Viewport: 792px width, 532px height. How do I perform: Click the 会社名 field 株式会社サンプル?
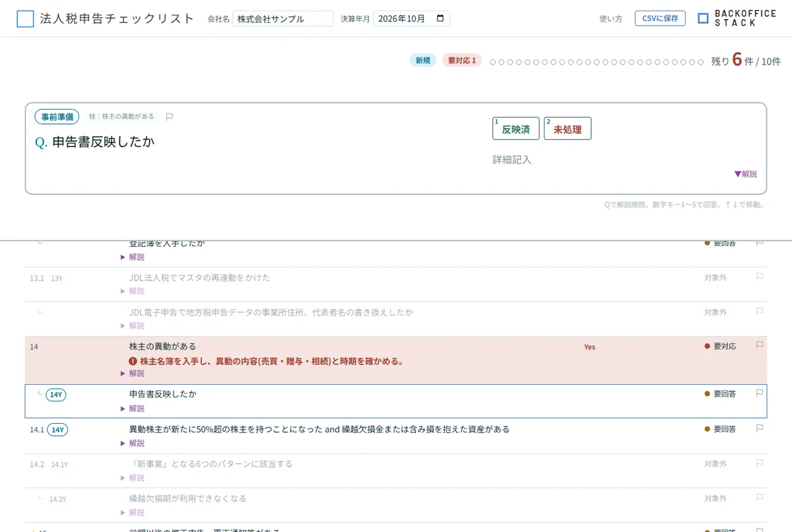point(283,18)
